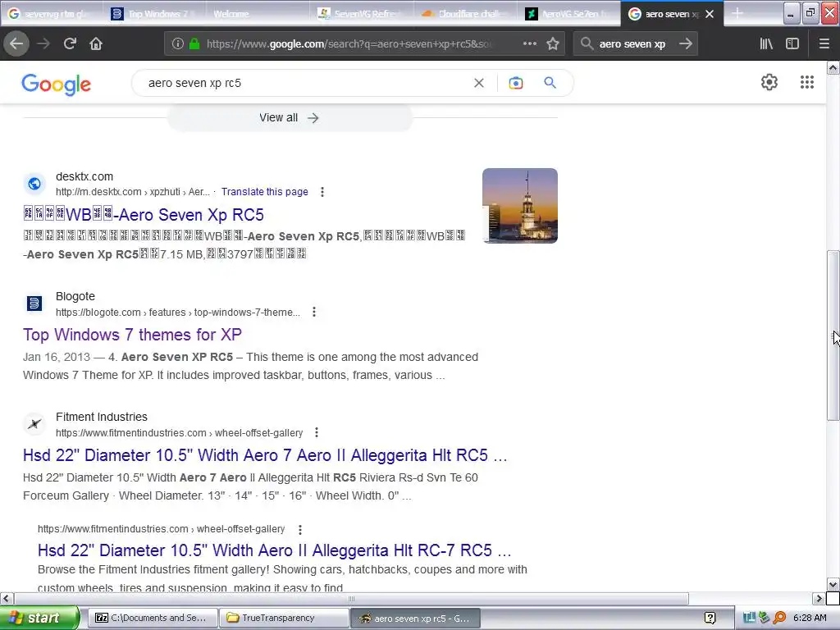
Task: Open more options for Blogote result
Action: [314, 312]
